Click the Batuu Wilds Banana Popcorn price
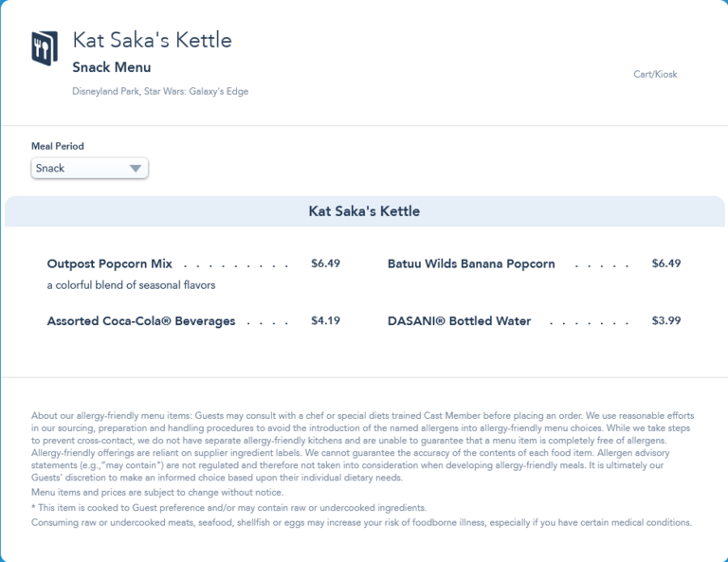Screen dimensions: 728x562 [666, 263]
